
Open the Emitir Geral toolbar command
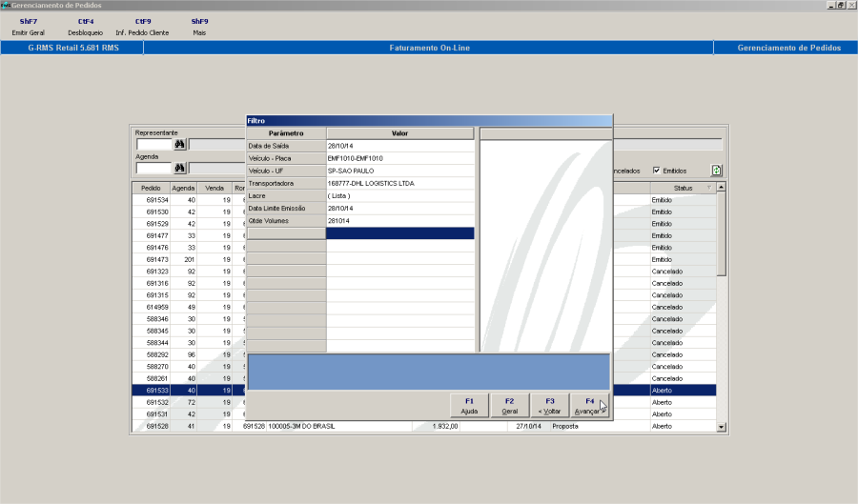click(29, 27)
